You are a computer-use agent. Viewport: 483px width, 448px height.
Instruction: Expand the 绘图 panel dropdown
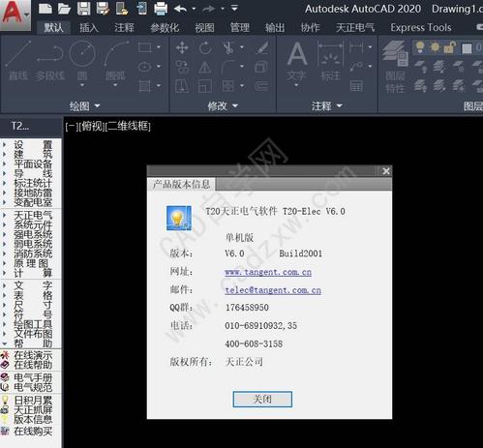85,105
